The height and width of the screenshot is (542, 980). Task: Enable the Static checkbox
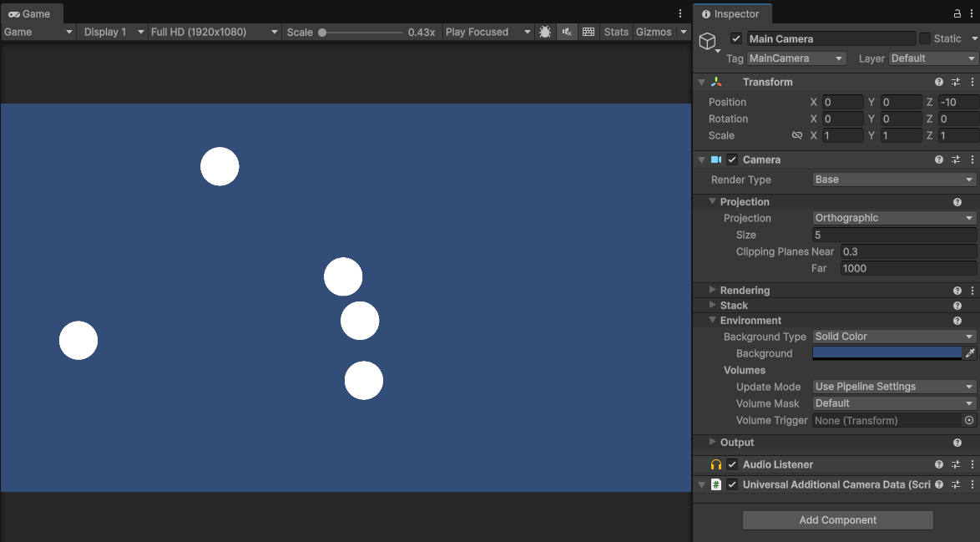[925, 38]
